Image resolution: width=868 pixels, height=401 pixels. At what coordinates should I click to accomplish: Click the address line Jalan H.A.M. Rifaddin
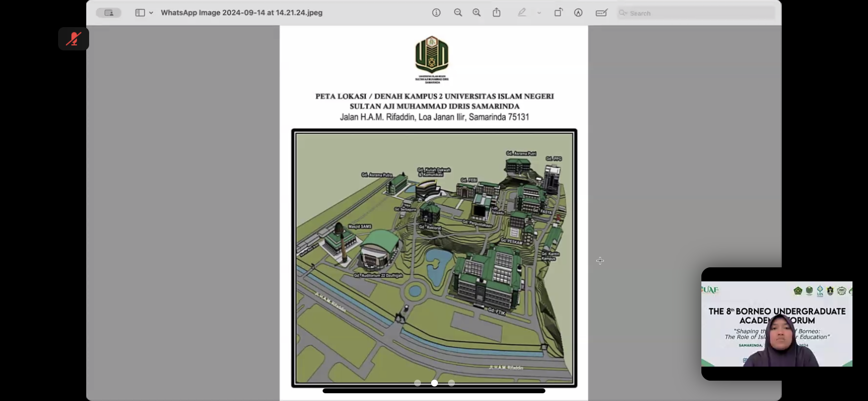434,117
